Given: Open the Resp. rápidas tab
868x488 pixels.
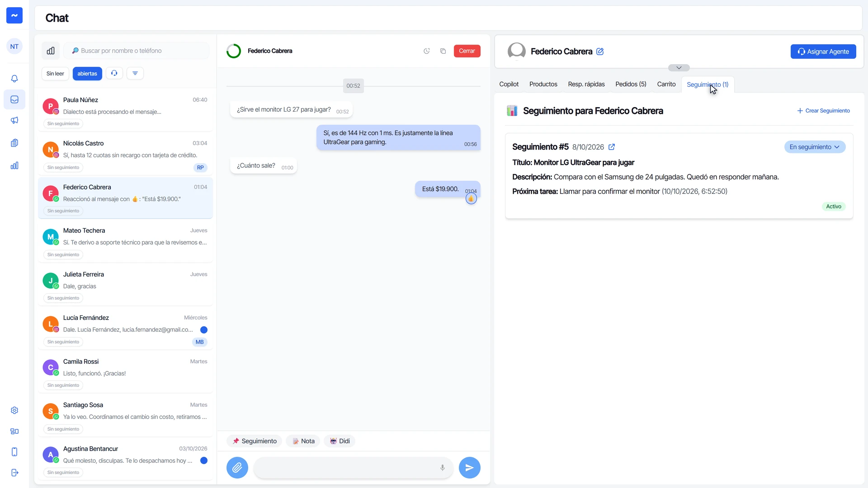Looking at the screenshot, I should (x=586, y=84).
